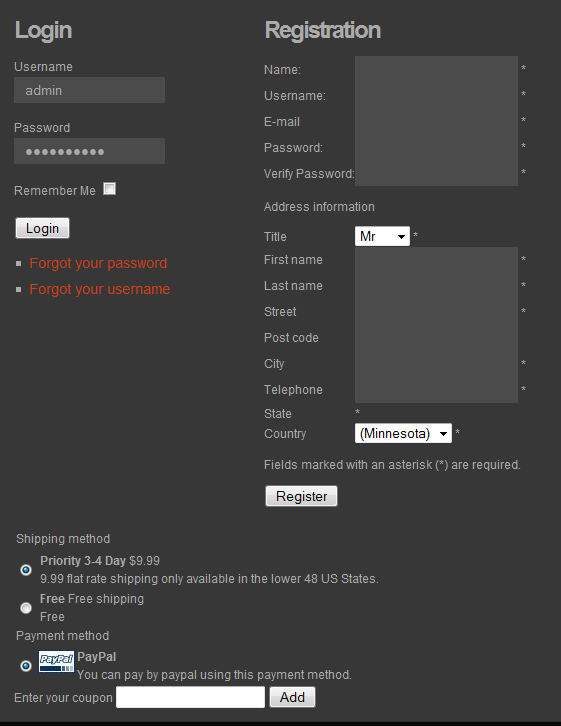The image size is (561, 726).
Task: Click the Login button
Action: click(42, 228)
